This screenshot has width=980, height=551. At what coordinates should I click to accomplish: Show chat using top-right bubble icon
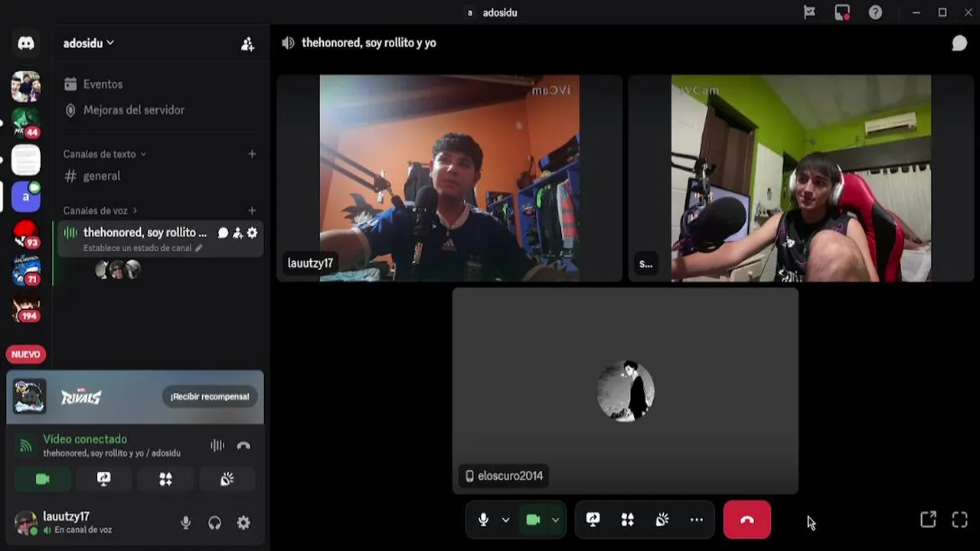click(x=959, y=44)
